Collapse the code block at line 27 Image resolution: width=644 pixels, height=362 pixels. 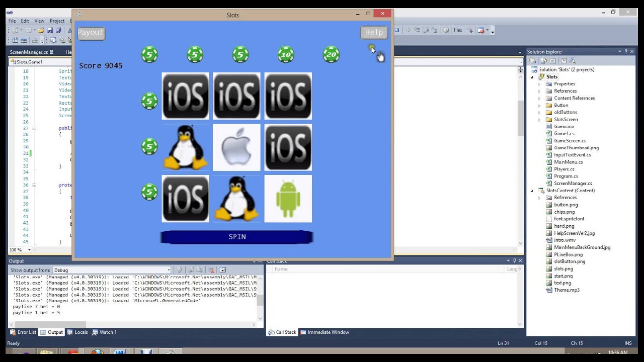34,128
